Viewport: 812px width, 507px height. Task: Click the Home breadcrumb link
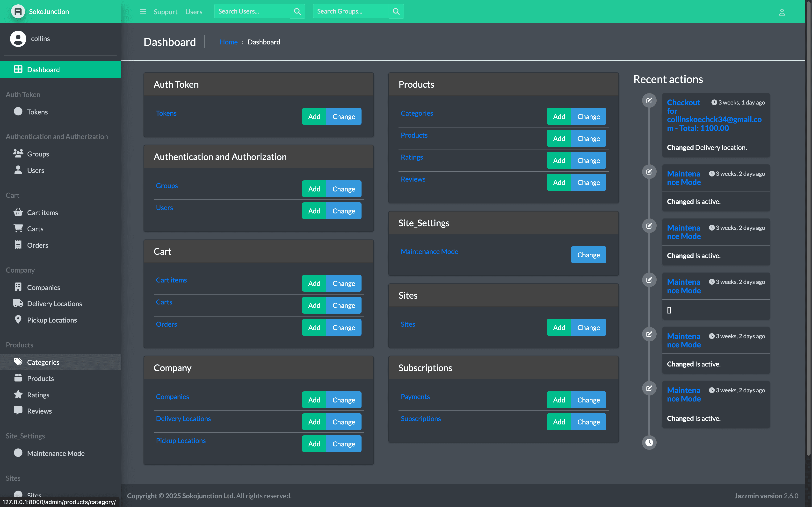click(229, 42)
